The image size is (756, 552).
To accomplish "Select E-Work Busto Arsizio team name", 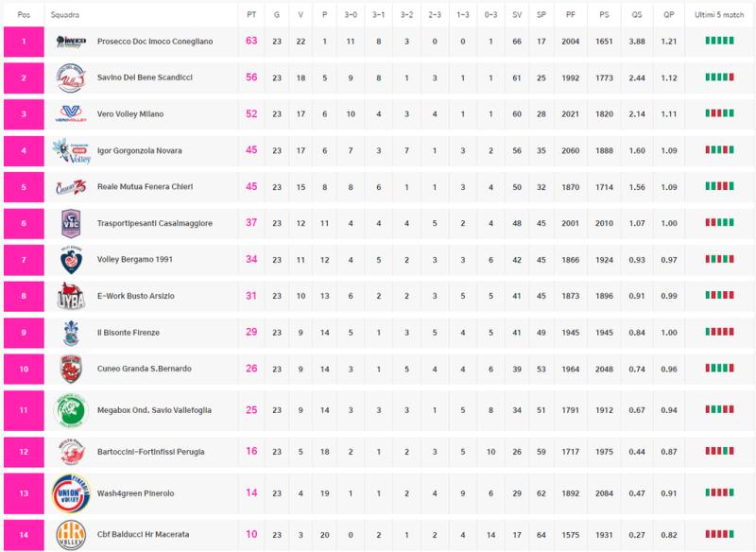I will 136,296.
